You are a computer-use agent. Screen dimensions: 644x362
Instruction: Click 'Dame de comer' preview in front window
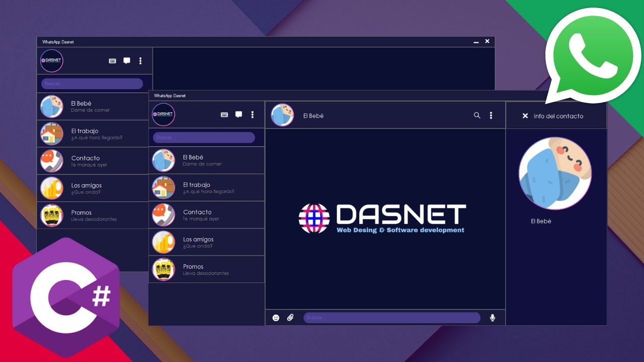click(x=202, y=164)
